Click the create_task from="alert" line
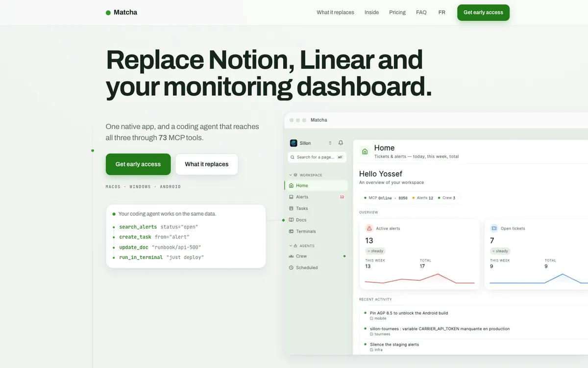588x368 pixels. tap(155, 237)
